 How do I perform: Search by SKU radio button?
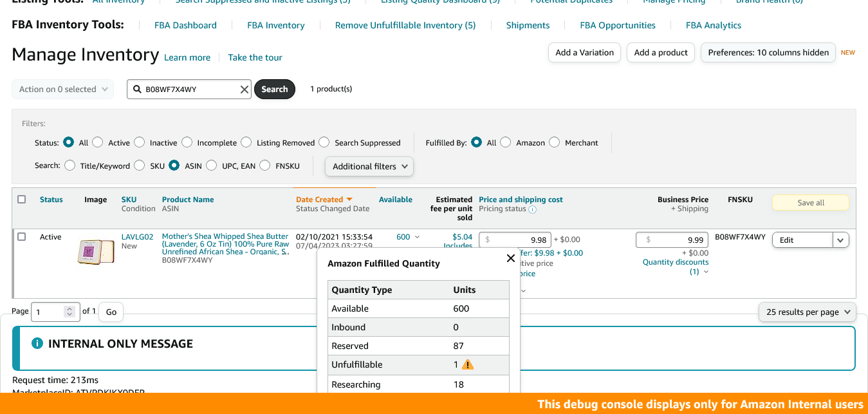[140, 165]
